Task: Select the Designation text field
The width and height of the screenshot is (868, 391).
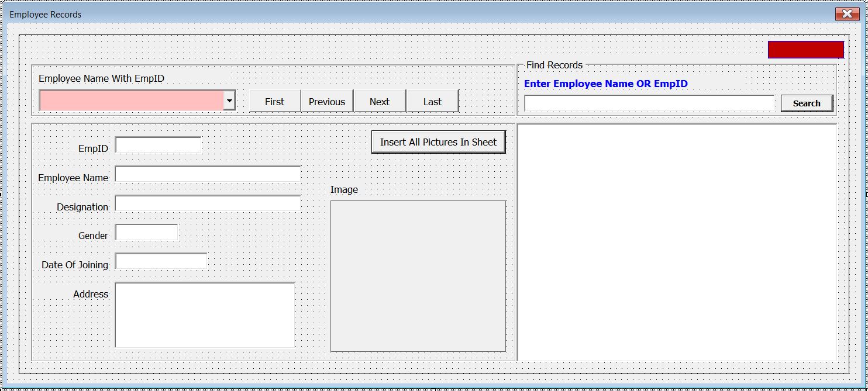Action: (x=208, y=203)
